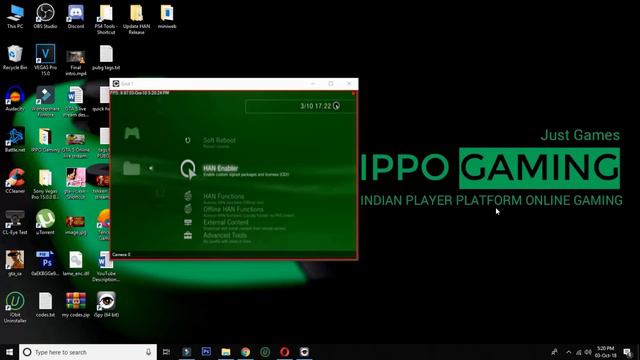Select GTA 5 Online live stream image
This screenshot has width=640, height=360.
pyautogui.click(x=76, y=145)
